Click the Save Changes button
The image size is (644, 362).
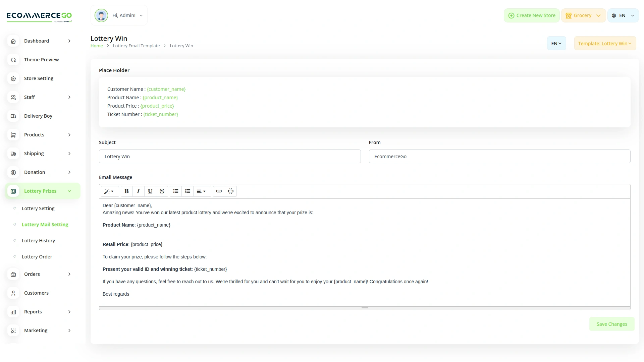pos(611,324)
